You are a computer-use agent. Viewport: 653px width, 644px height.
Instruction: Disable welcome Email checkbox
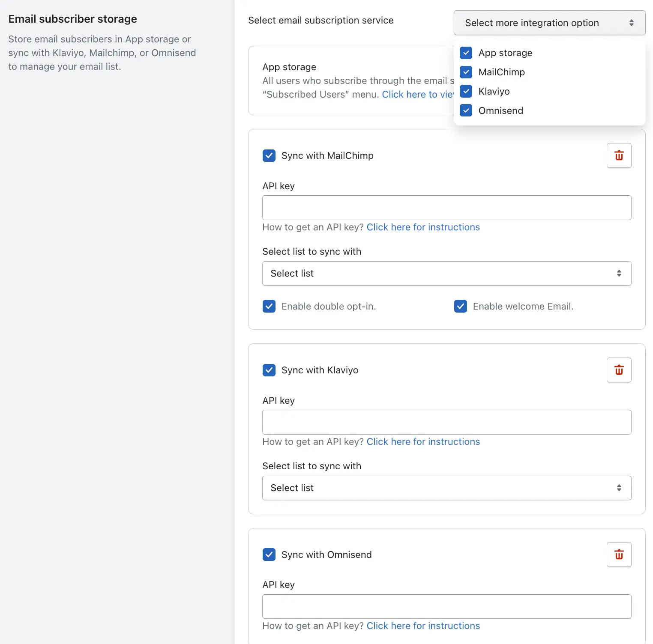[x=461, y=306]
